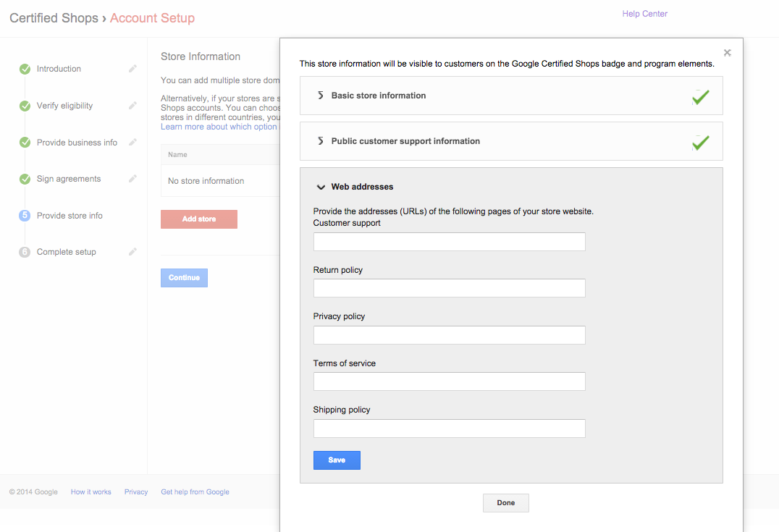779x532 pixels.
Task: Click the Certified Shops breadcrumb title
Action: click(54, 18)
